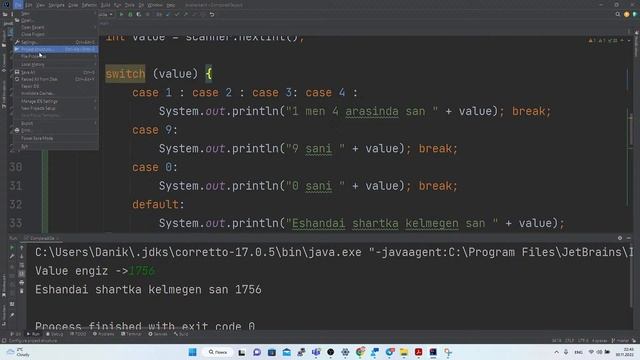Click Save All in the File menu
The height and width of the screenshot is (360, 640).
pyautogui.click(x=56, y=72)
